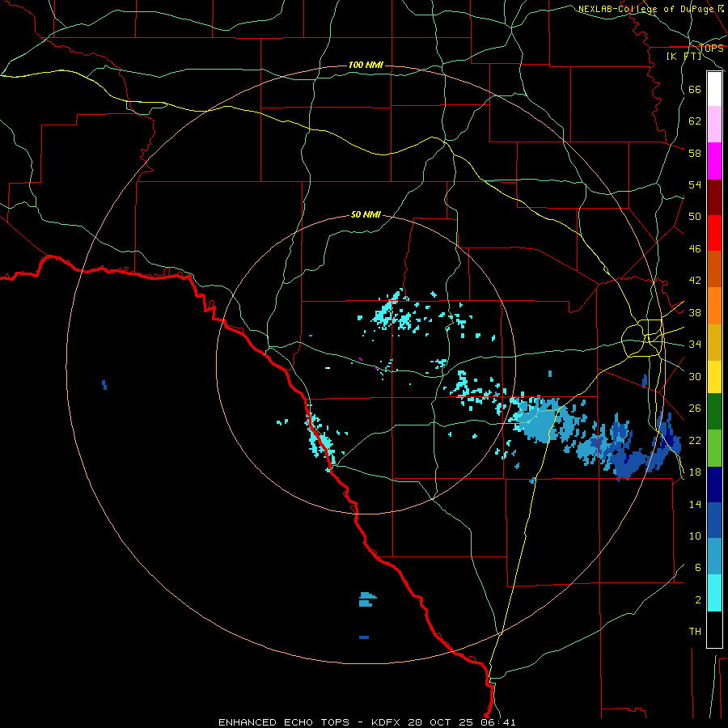Click the legend value "18"
Viewport: 728px width, 728px height.
pos(695,472)
